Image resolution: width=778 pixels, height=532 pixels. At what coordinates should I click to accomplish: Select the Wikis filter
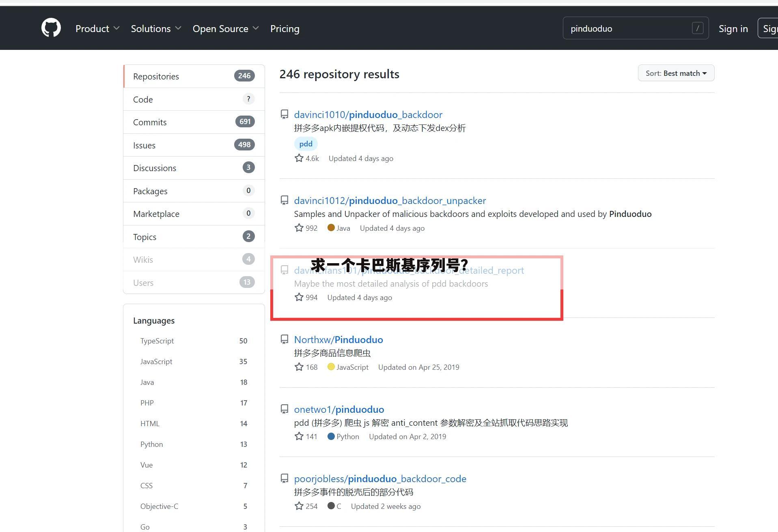tap(194, 260)
